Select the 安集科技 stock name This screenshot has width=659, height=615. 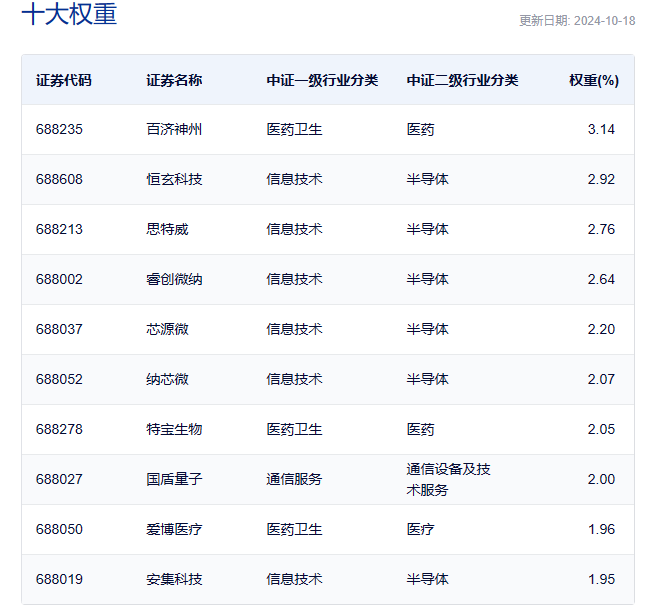click(174, 579)
